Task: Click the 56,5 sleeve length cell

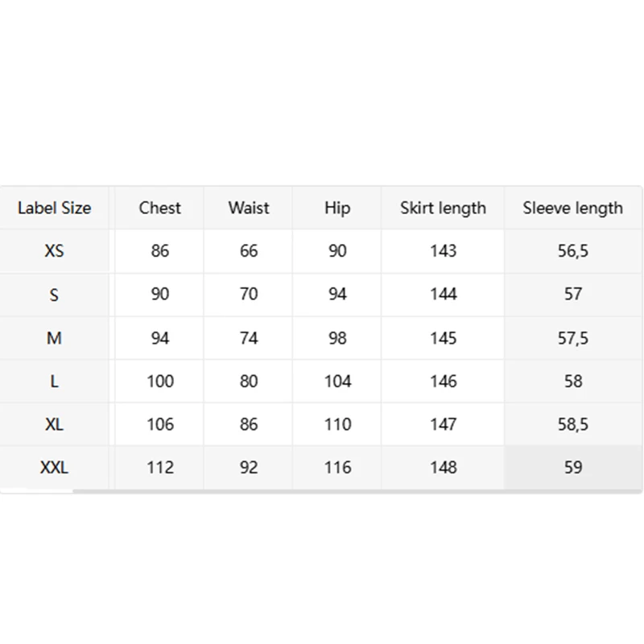Action: point(572,251)
